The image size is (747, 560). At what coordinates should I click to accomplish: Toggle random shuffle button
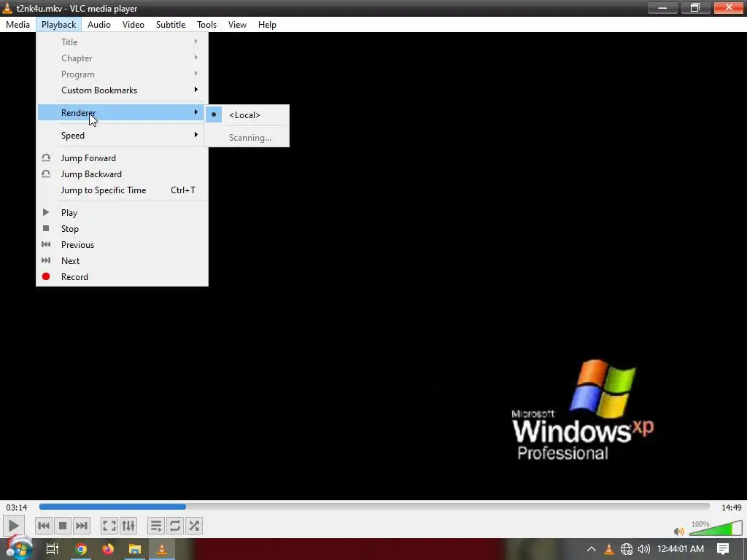pos(194,526)
